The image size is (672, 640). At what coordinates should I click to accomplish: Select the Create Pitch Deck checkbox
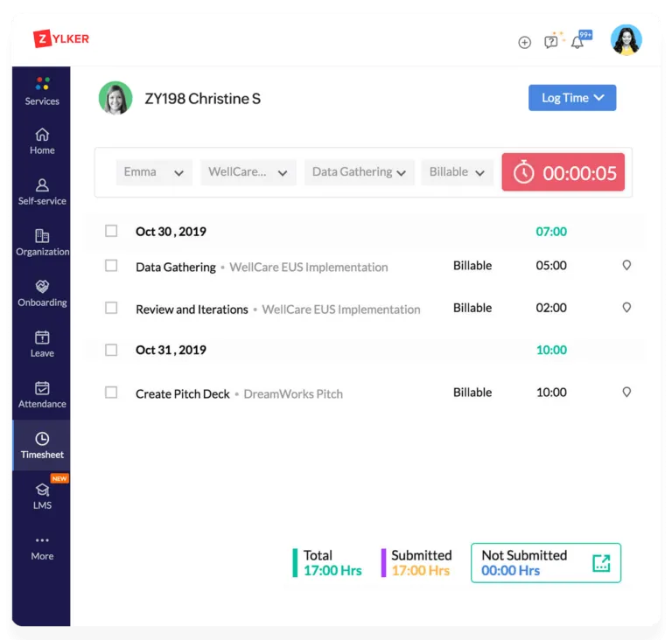click(x=111, y=393)
